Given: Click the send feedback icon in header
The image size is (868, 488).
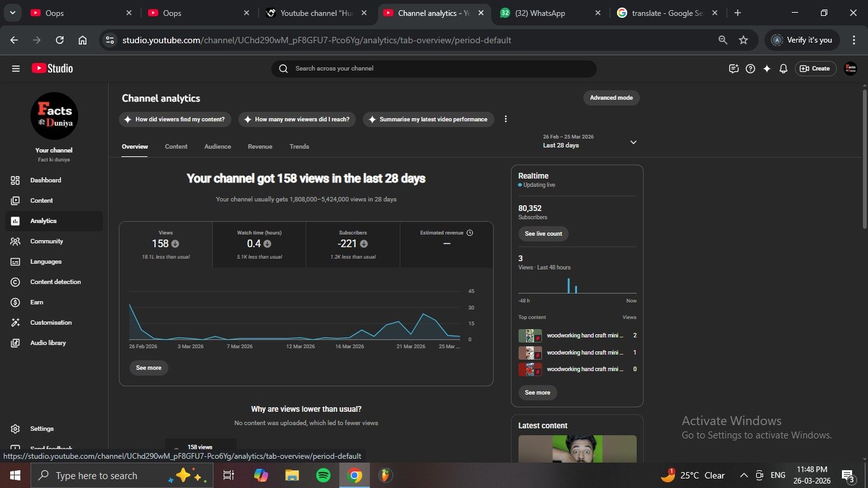Looking at the screenshot, I should [x=734, y=69].
